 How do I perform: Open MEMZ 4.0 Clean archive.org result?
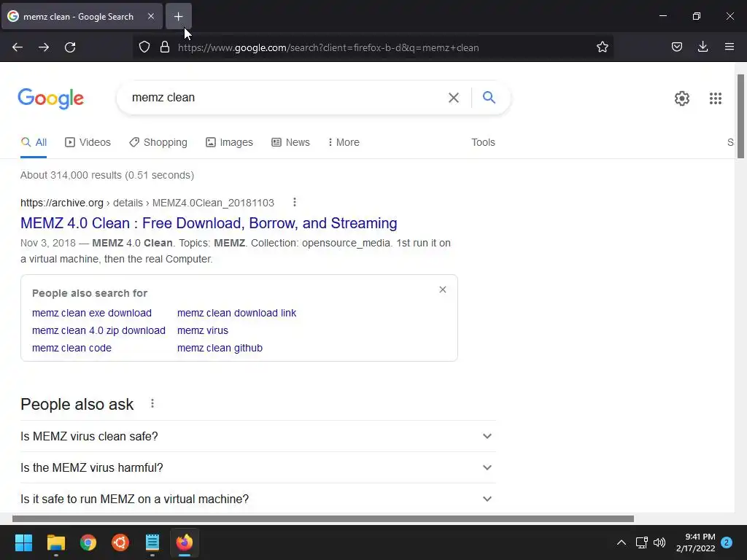[209, 223]
